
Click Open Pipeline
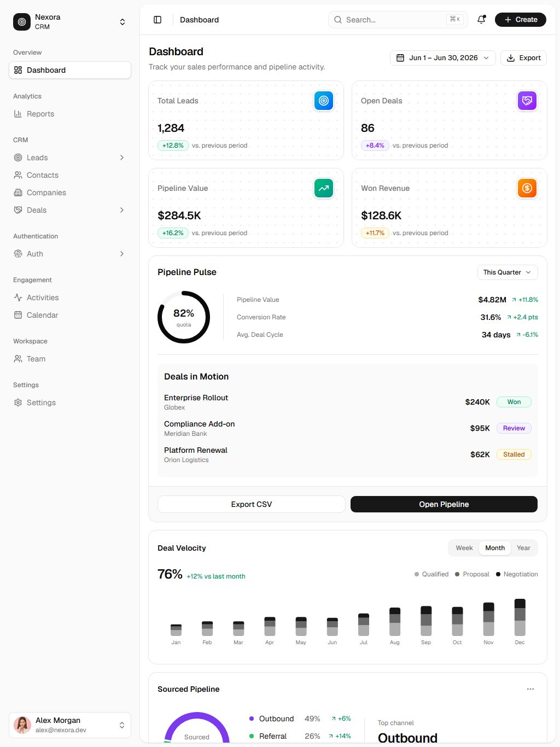pyautogui.click(x=444, y=504)
